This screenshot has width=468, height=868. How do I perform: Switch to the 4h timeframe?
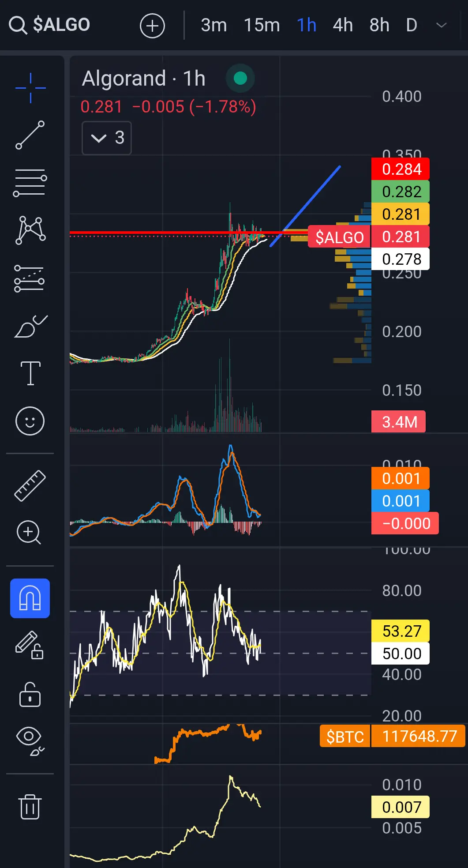tap(343, 26)
